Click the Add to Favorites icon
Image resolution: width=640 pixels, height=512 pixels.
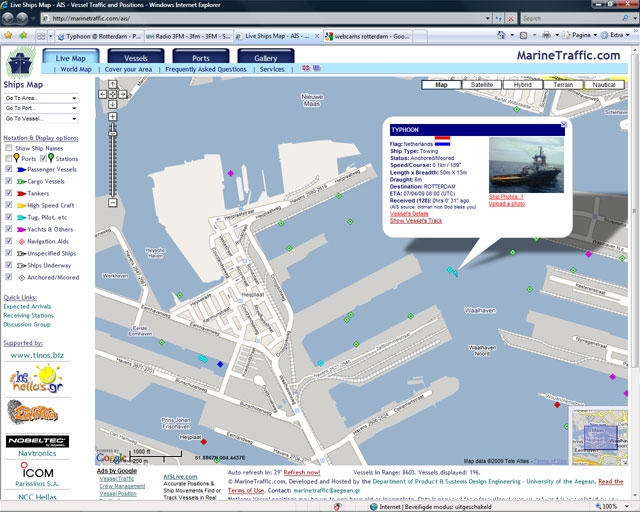(23, 36)
